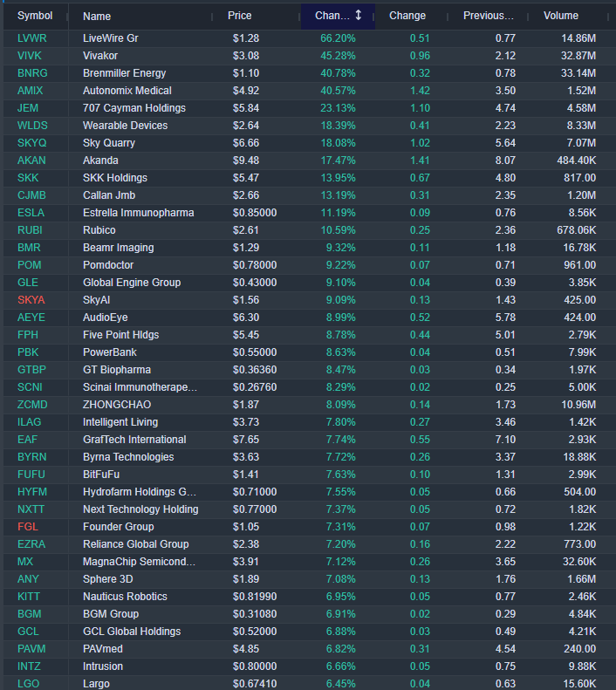Viewport: 616px width, 690px height.
Task: Click the 5.64 previous close for Sky Quarry
Action: pos(505,143)
